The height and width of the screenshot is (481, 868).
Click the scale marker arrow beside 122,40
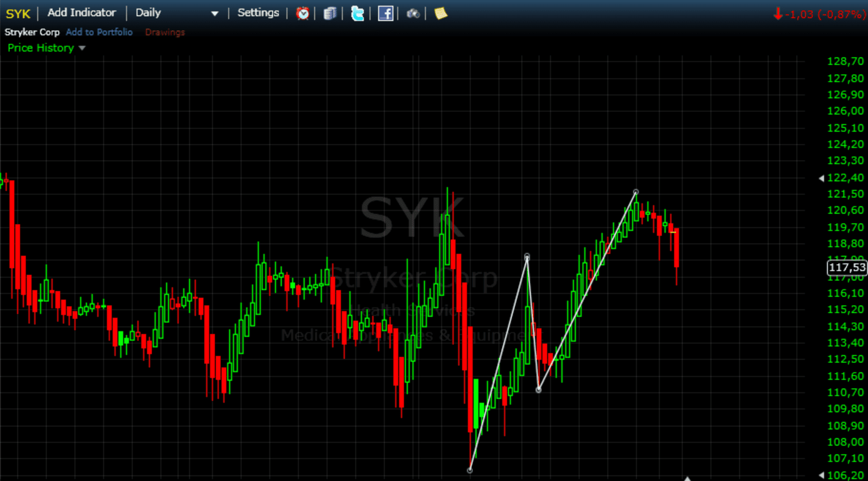(x=821, y=178)
